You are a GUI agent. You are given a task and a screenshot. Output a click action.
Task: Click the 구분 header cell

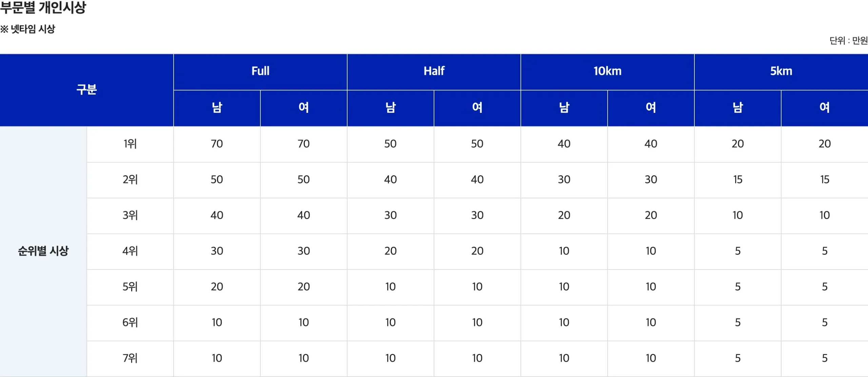tap(86, 90)
